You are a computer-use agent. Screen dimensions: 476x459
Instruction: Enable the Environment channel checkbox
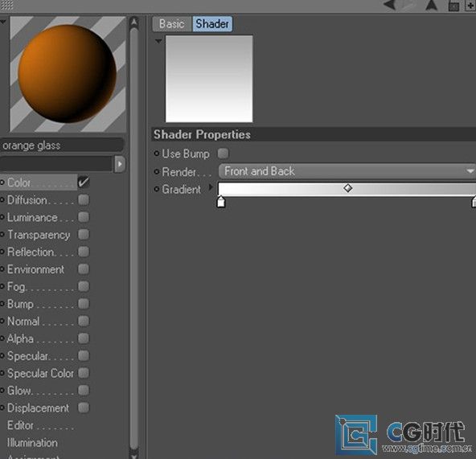(x=84, y=269)
